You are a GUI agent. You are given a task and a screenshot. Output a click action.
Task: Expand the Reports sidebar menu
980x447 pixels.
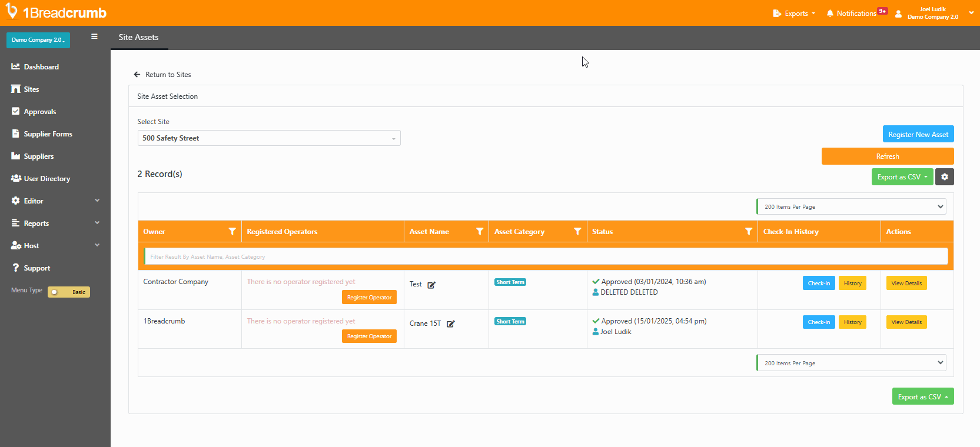55,223
